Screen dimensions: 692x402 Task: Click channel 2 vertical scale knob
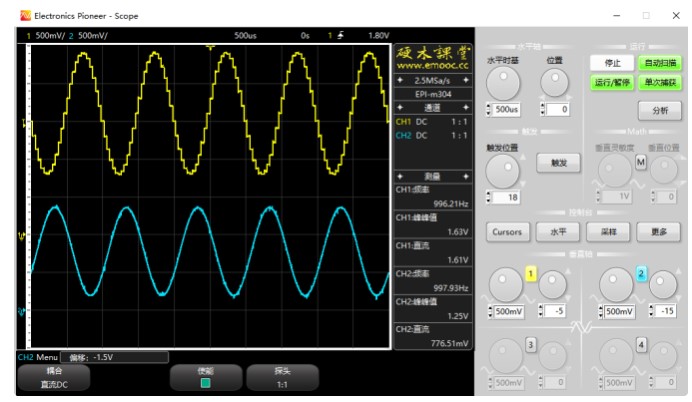coord(616,285)
